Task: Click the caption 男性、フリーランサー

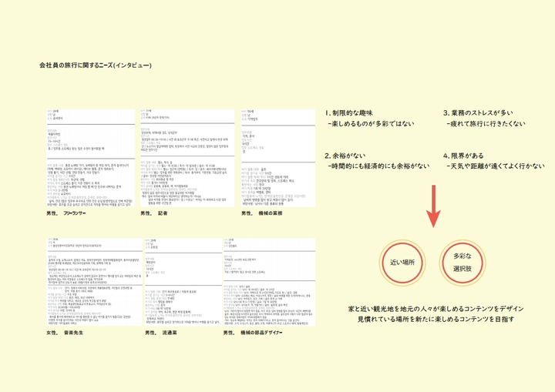Action: pos(66,213)
